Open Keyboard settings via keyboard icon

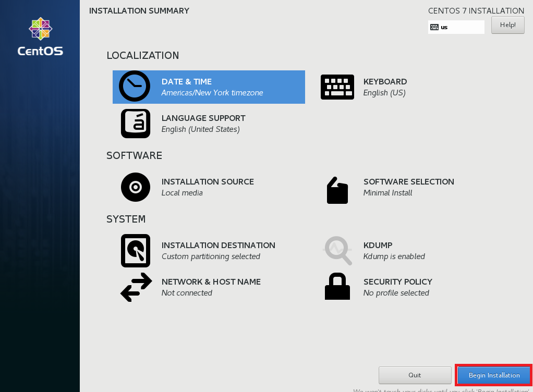(x=337, y=87)
